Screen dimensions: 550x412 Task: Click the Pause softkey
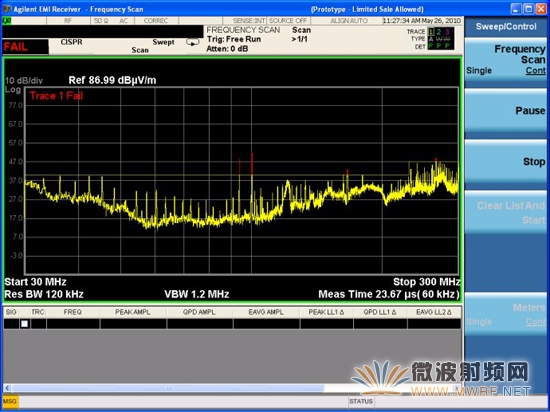tap(506, 111)
